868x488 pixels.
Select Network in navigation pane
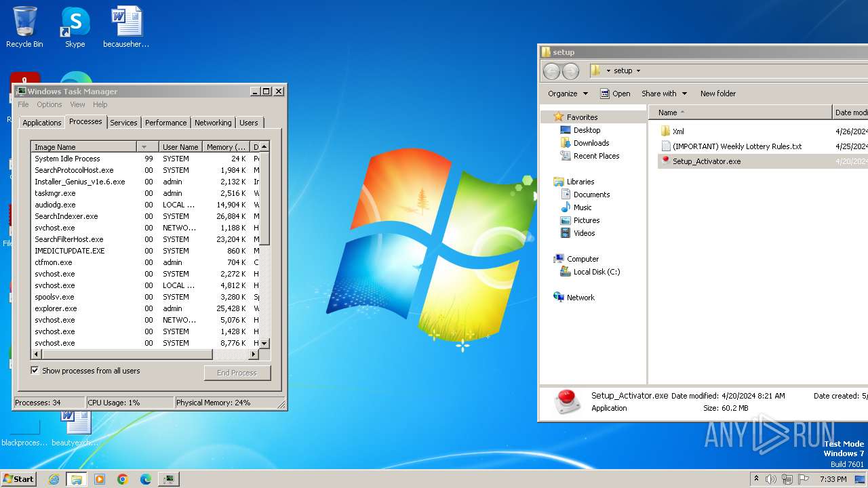[x=580, y=298]
